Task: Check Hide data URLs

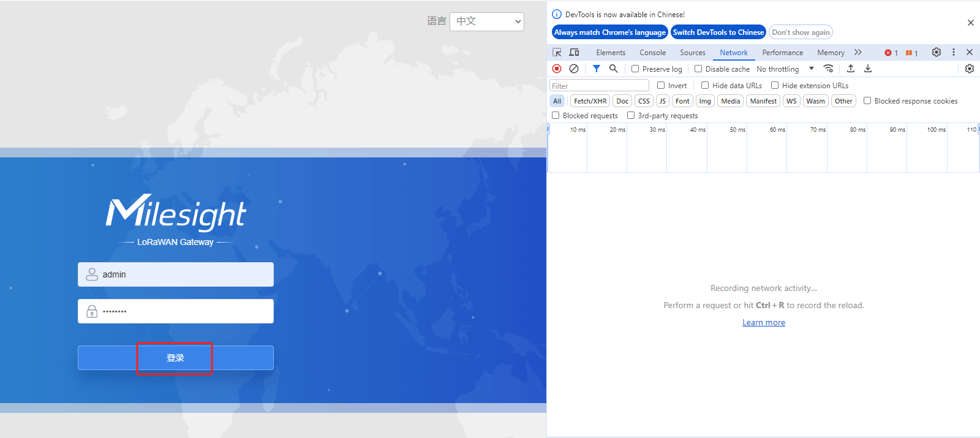Action: [705, 85]
